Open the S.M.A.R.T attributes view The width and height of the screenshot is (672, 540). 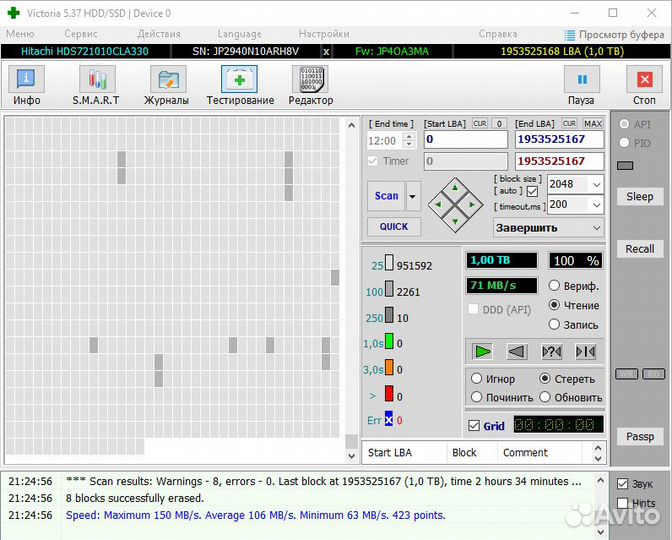96,85
